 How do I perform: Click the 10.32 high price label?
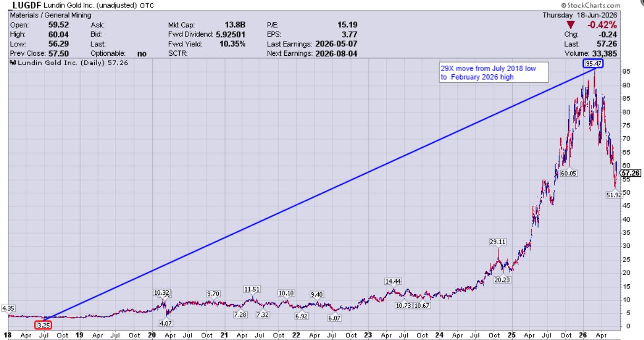[162, 293]
